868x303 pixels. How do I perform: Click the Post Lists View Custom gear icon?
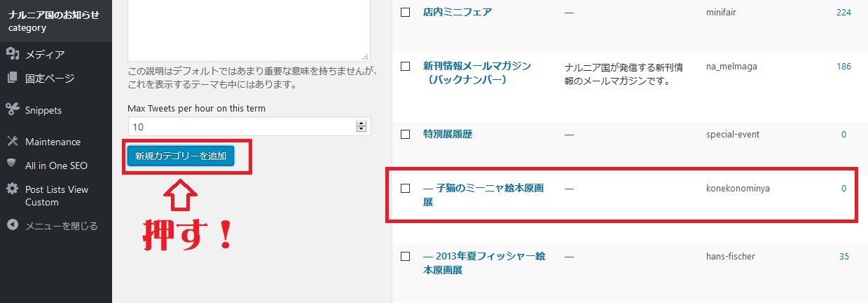click(x=12, y=189)
